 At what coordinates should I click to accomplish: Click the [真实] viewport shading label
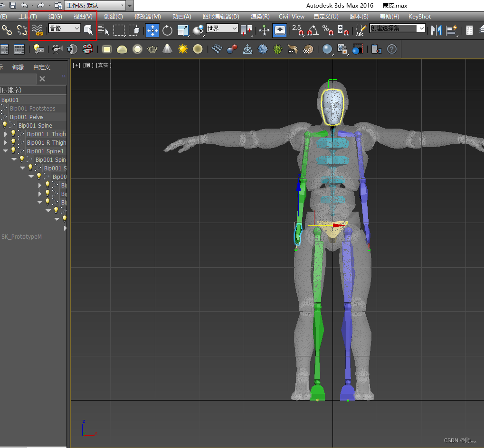click(x=104, y=65)
